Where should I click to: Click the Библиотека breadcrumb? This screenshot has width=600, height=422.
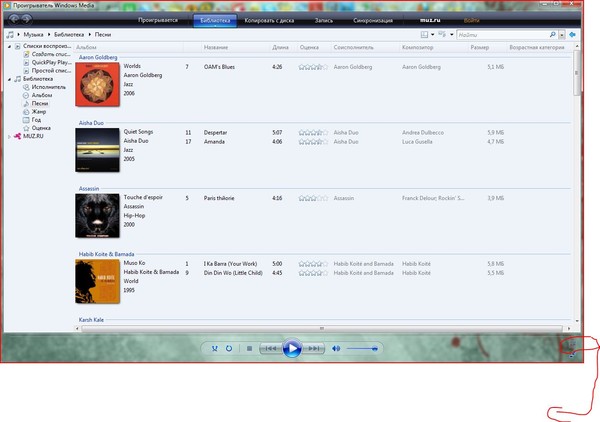(69, 34)
